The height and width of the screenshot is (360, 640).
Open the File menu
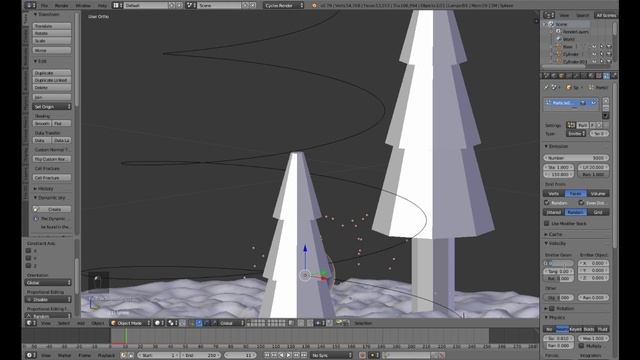tap(44, 5)
